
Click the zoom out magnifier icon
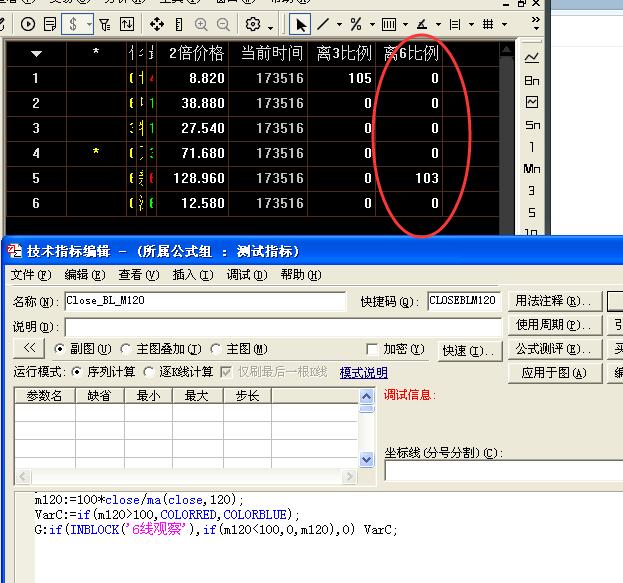tap(223, 25)
